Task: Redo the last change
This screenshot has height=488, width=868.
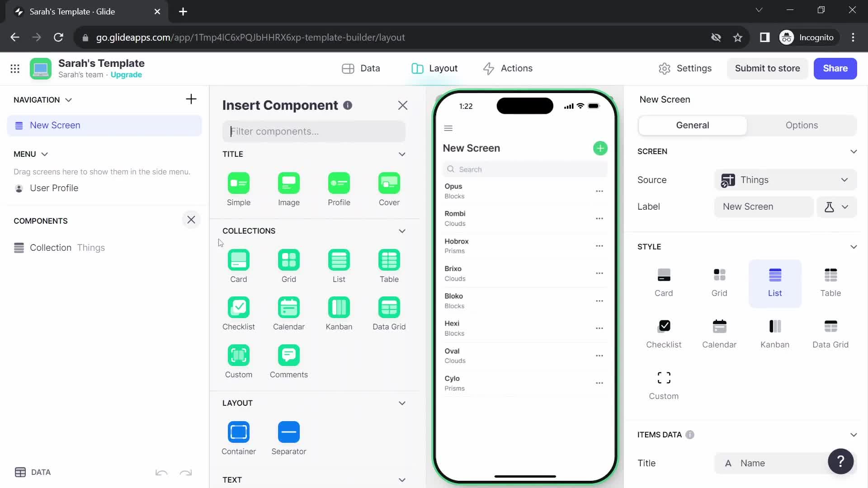Action: coord(186,473)
